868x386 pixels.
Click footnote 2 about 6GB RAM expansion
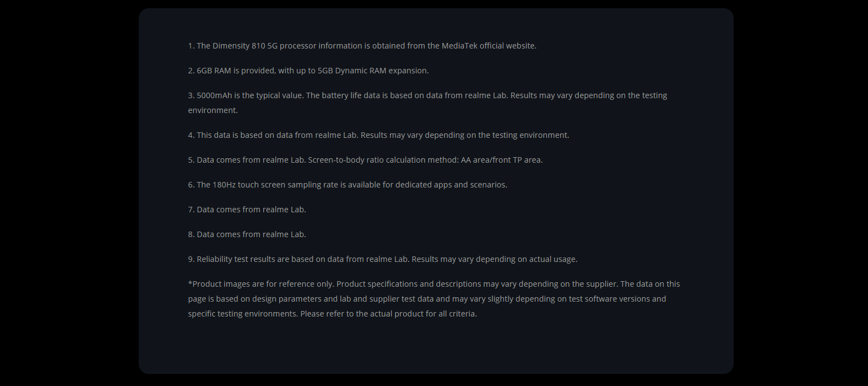[308, 71]
